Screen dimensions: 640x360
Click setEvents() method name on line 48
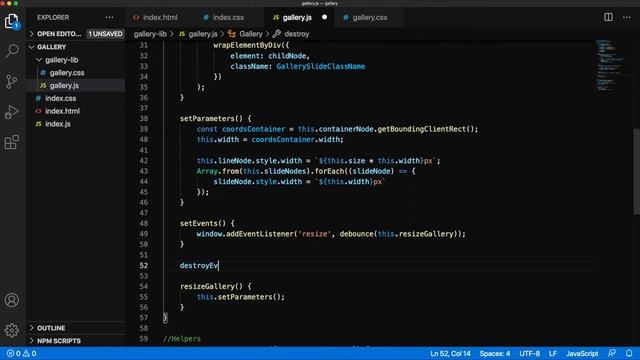tap(202, 223)
